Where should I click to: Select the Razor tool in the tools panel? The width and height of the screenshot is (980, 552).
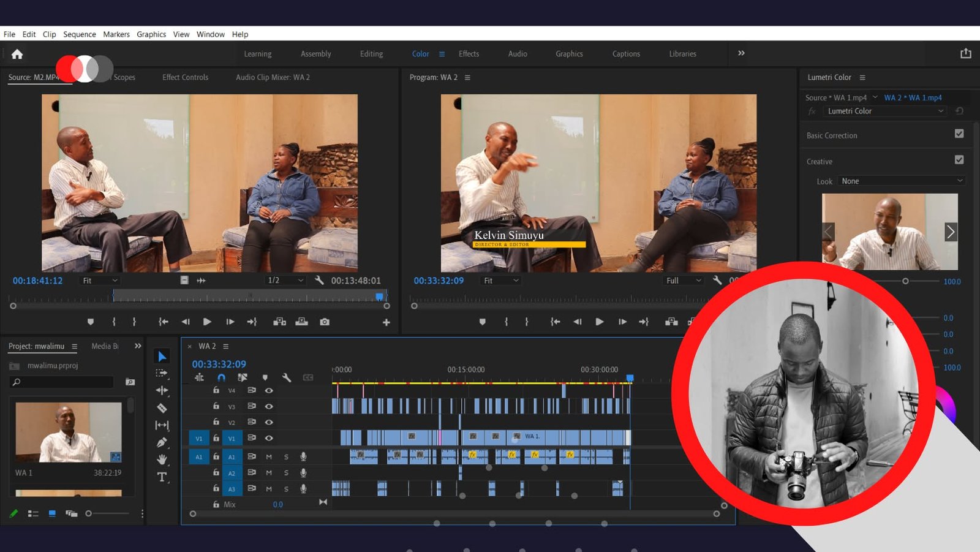click(x=162, y=407)
